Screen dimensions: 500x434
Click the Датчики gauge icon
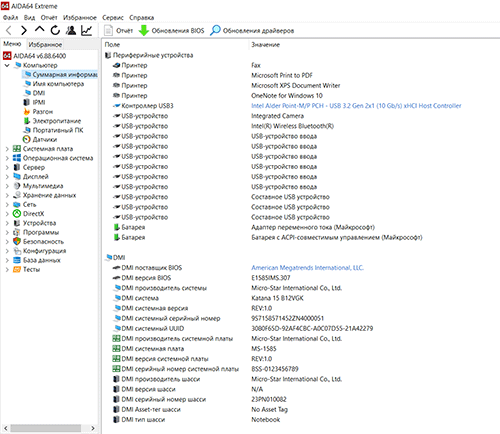[x=27, y=139]
